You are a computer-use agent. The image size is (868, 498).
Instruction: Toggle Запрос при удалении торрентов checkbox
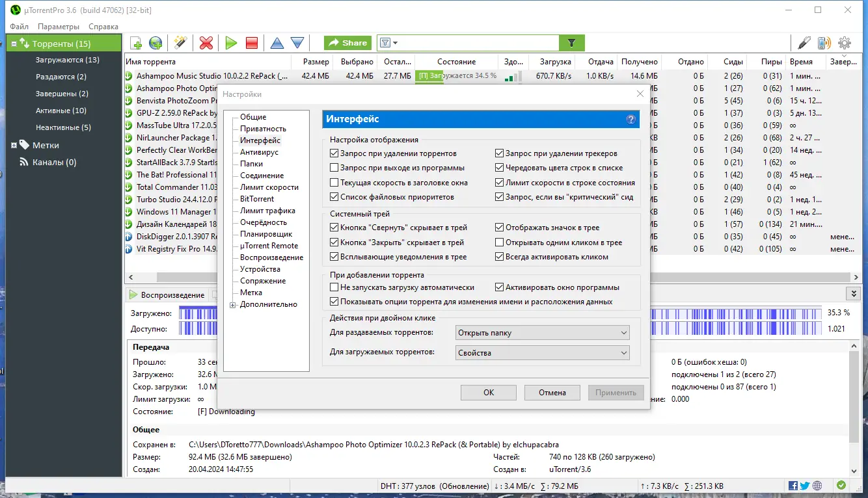pyautogui.click(x=334, y=153)
